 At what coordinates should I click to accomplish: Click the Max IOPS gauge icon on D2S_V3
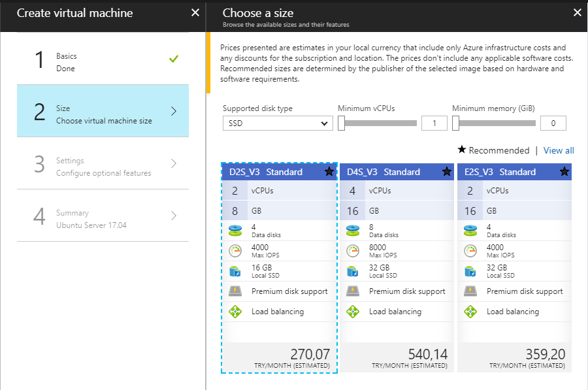235,250
